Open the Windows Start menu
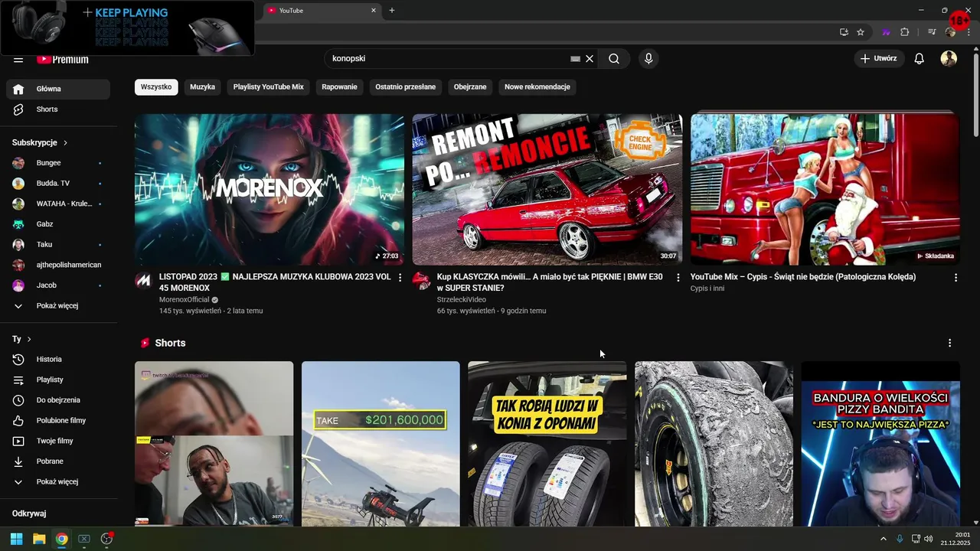The width and height of the screenshot is (980, 551). pos(16,539)
